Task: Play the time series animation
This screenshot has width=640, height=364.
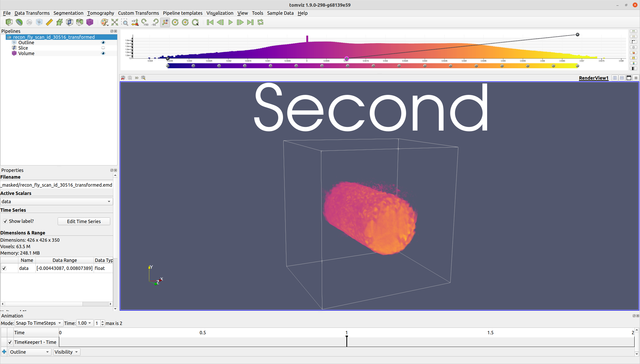Action: pyautogui.click(x=230, y=22)
